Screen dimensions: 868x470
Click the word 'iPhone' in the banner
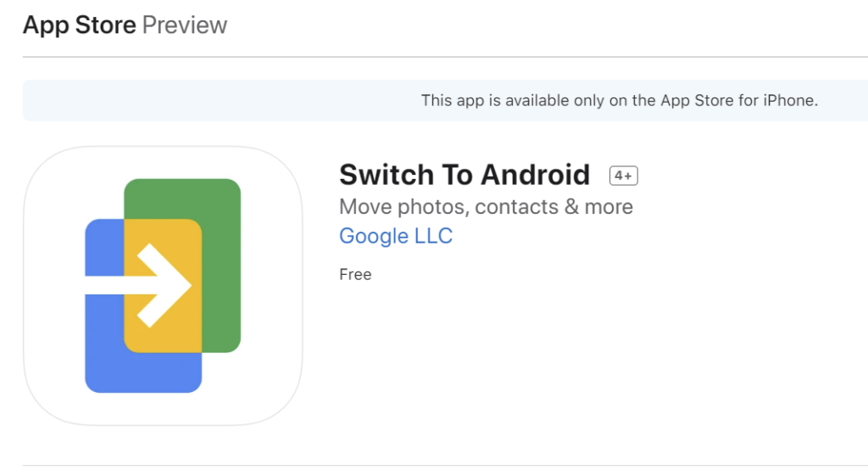pyautogui.click(x=791, y=100)
